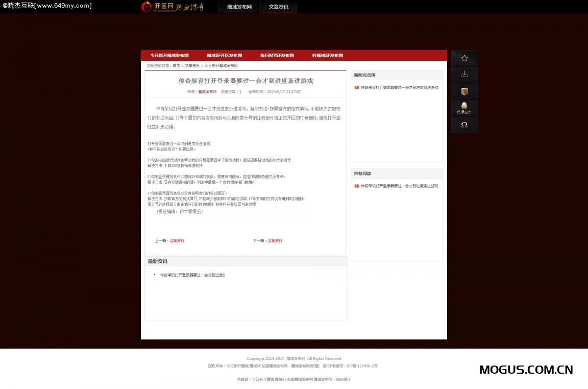Select the Omega icon at sidebar bottom

point(464,125)
